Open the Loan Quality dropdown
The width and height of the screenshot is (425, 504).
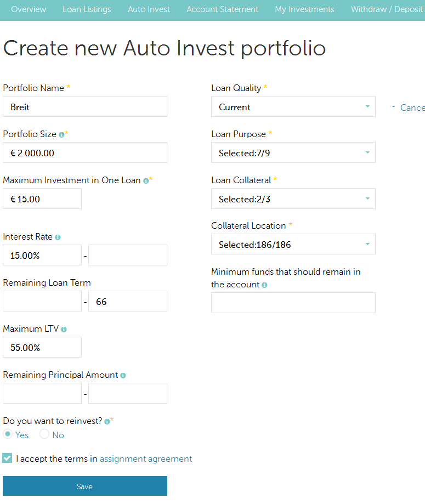(293, 107)
